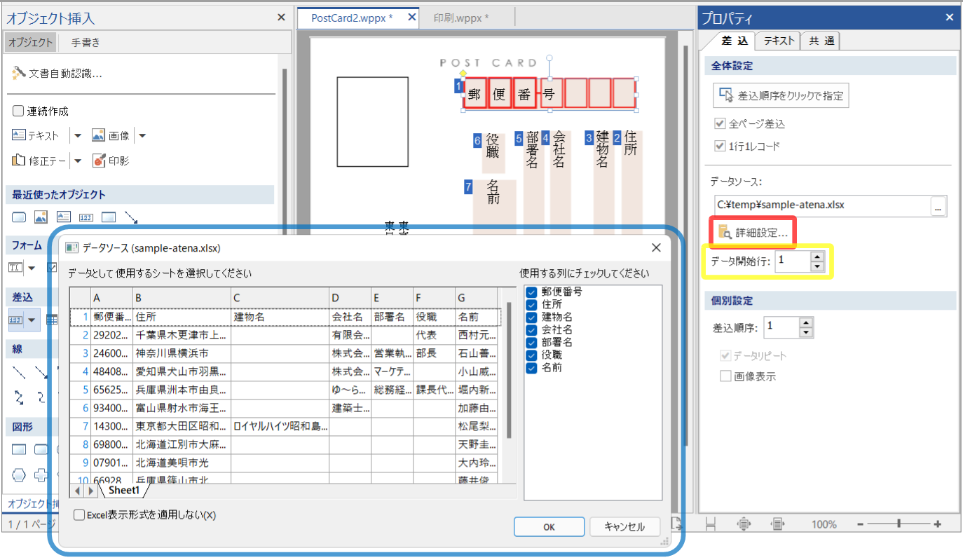
Task: Browse for data source file with ... button
Action: (938, 206)
